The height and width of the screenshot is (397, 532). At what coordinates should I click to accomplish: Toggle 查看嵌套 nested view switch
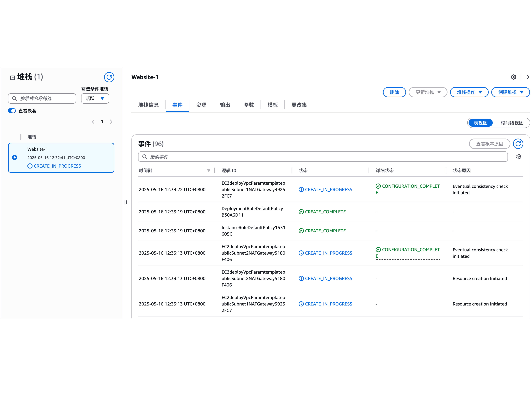pos(12,111)
